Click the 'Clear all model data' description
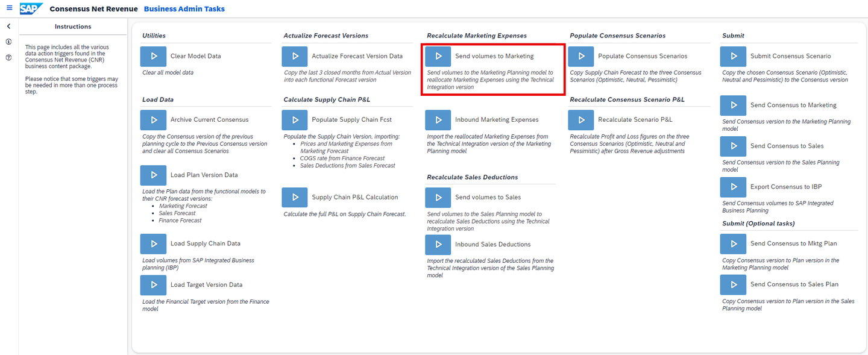 (168, 72)
